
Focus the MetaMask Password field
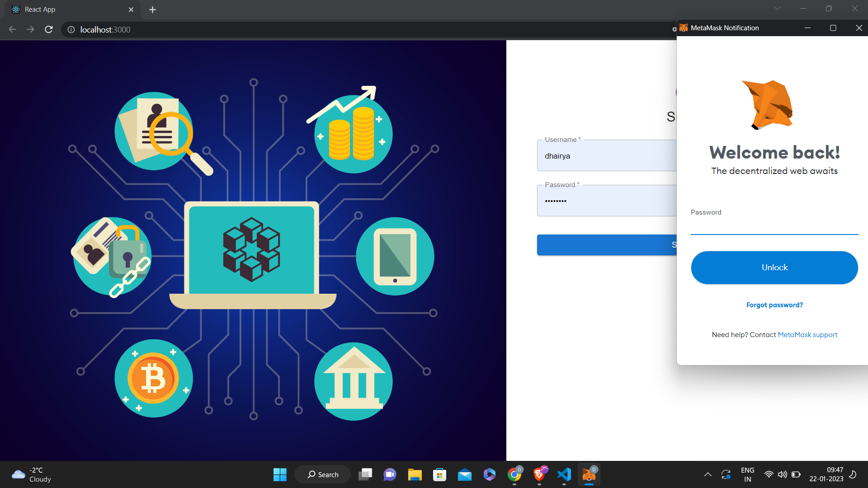(774, 227)
